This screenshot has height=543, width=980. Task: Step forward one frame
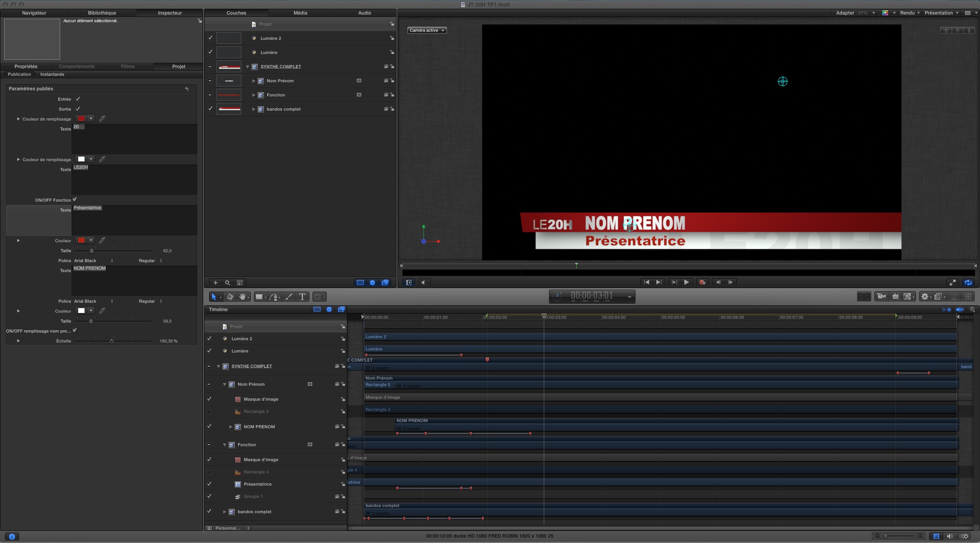[730, 282]
